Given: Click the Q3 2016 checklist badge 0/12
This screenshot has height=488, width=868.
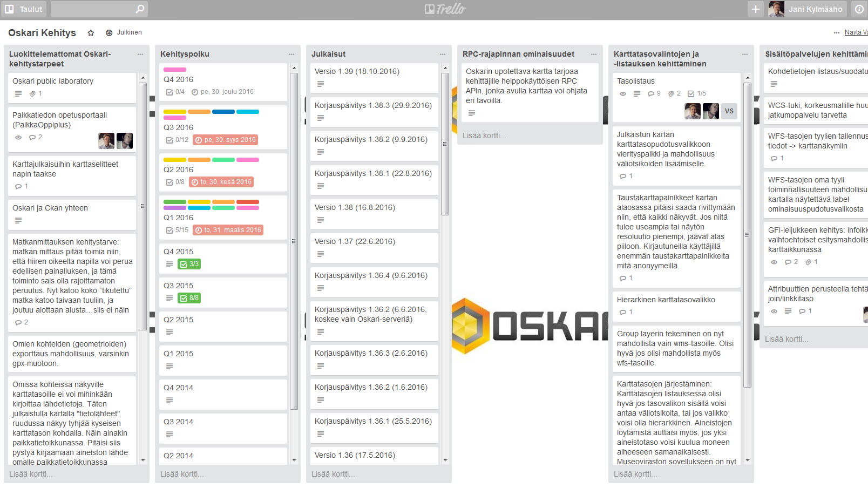Looking at the screenshot, I should (177, 140).
